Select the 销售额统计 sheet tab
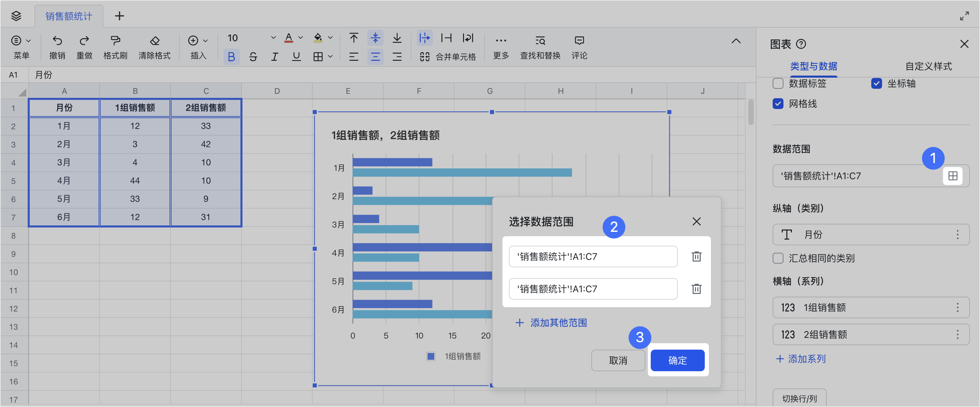 [x=69, y=16]
